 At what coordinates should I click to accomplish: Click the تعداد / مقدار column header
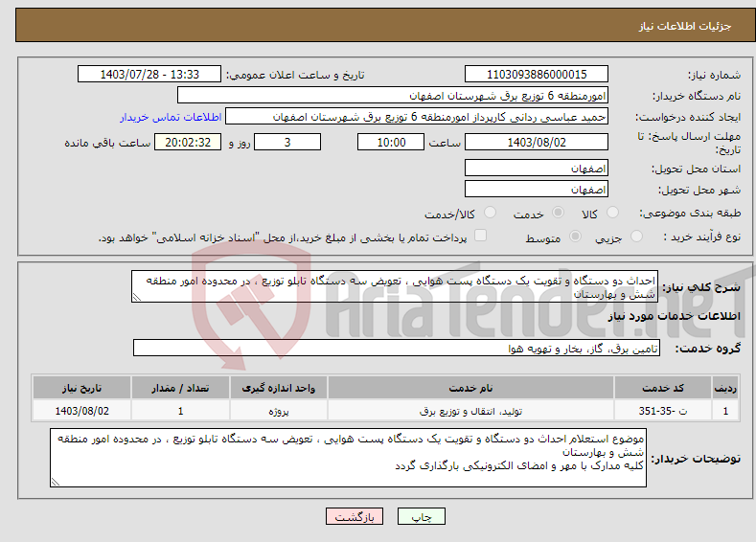(x=180, y=388)
